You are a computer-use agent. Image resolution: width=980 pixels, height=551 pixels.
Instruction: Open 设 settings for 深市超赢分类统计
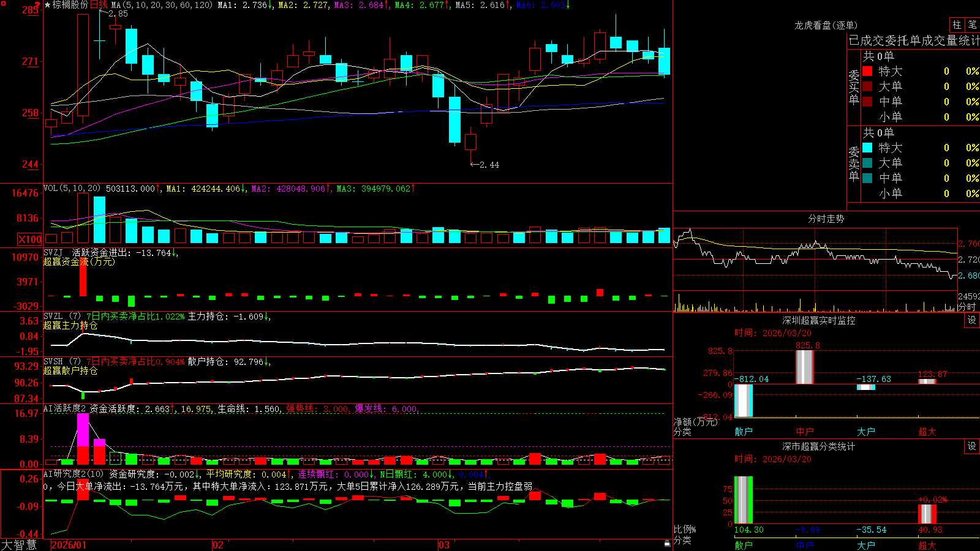click(x=972, y=446)
